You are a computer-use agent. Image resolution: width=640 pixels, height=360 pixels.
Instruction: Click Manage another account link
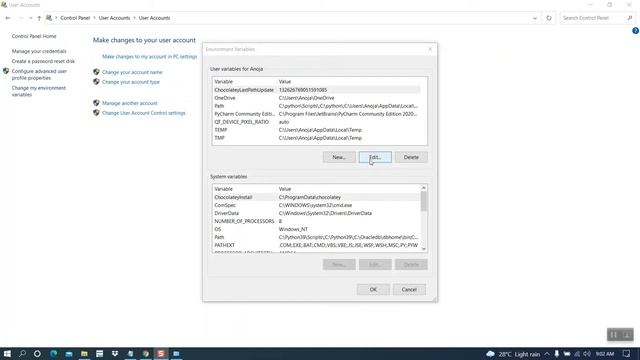click(129, 103)
